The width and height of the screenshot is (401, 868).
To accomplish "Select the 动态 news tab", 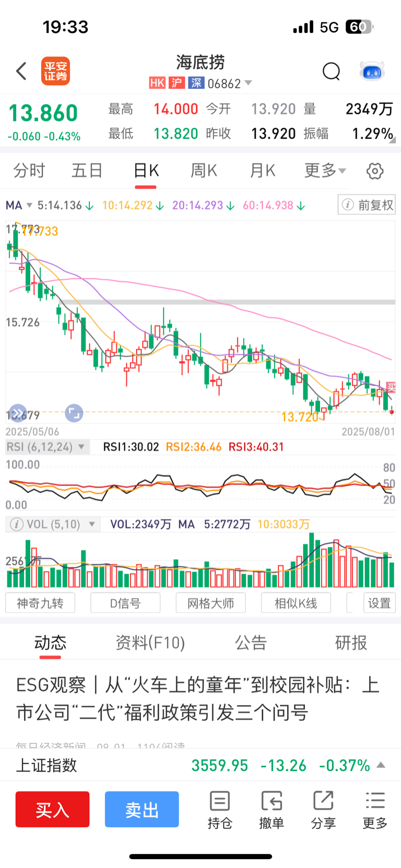I will [50, 643].
